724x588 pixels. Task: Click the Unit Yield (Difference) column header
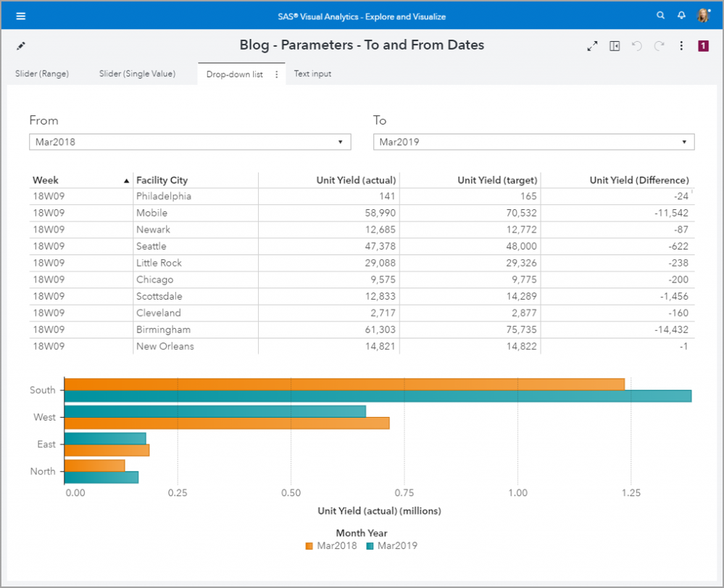coord(638,180)
